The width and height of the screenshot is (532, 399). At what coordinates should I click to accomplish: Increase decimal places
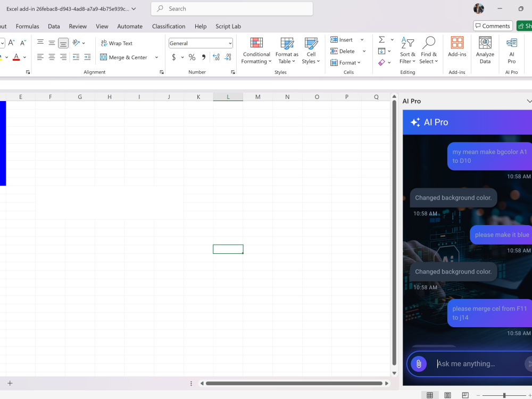coord(216,57)
